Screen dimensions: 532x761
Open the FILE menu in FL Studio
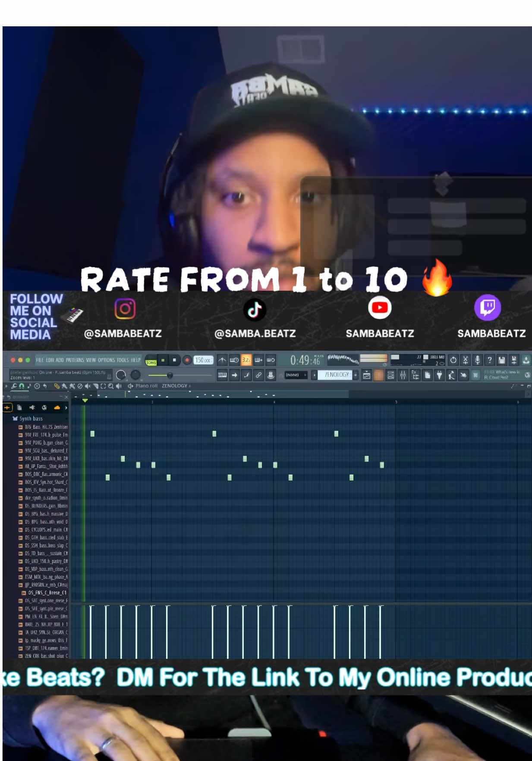pos(40,360)
